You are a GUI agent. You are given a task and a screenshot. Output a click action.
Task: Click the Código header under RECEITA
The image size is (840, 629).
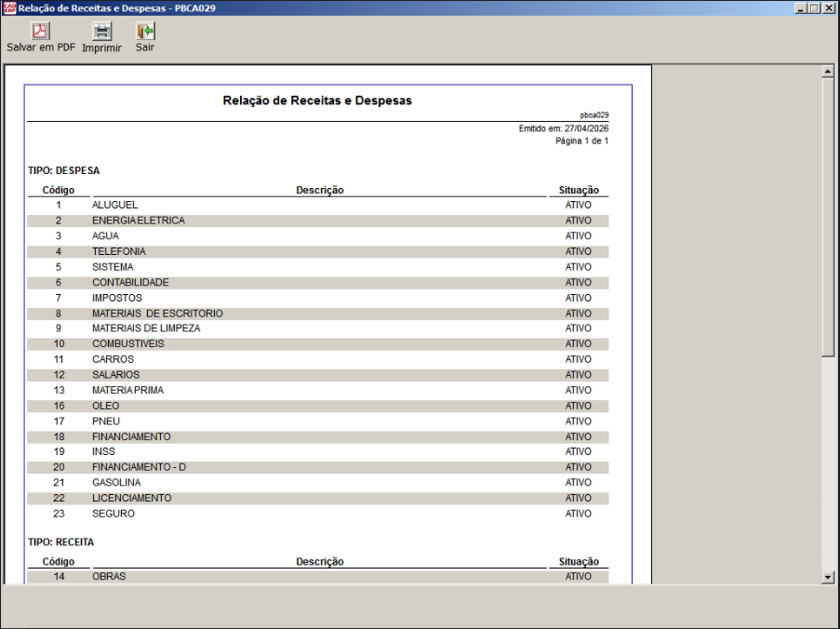[x=59, y=562]
